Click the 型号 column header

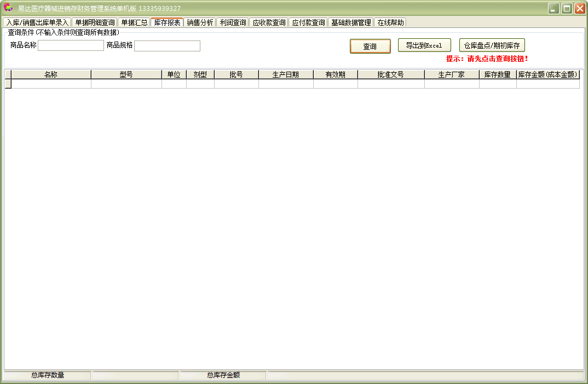(126, 74)
